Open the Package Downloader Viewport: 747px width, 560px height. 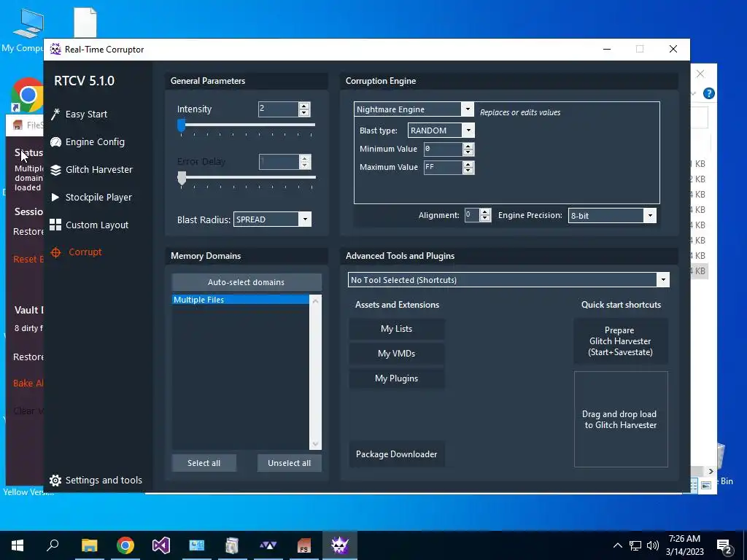397,454
